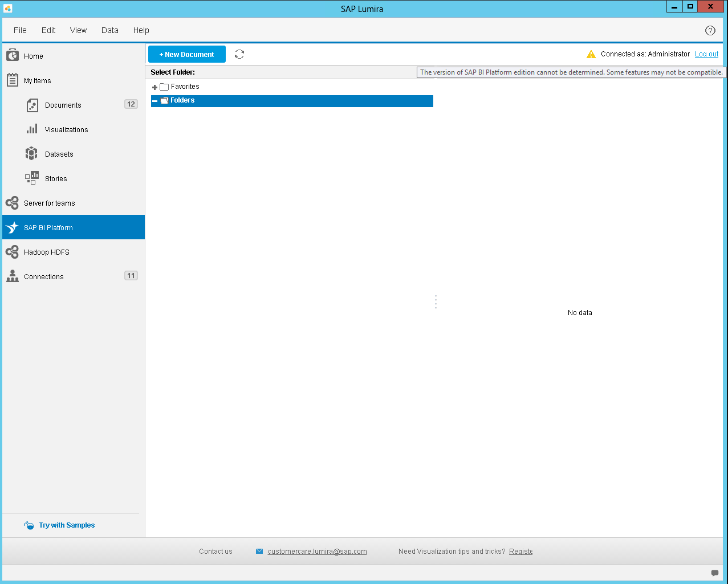Click 'Need Visualization tips and tricks?' text
The width and height of the screenshot is (728, 584).
click(452, 552)
